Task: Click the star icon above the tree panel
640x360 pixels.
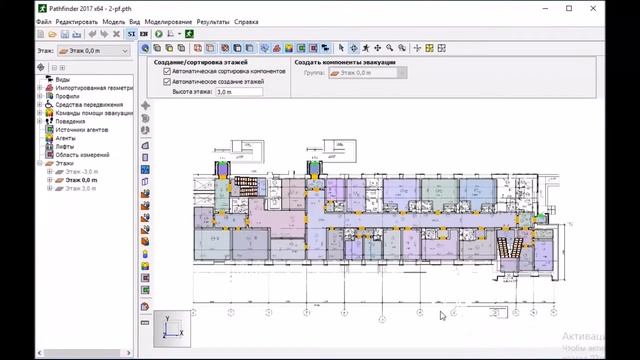Action: (41, 67)
